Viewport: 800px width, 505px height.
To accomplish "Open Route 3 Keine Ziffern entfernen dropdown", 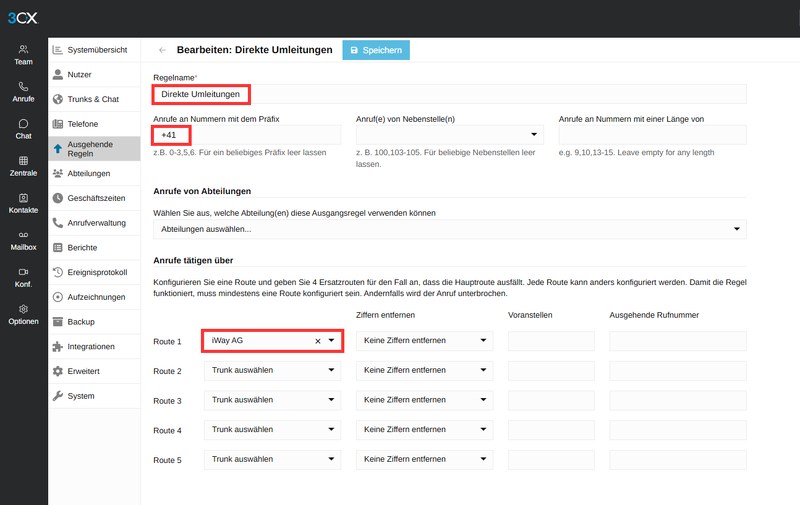I will [x=424, y=400].
